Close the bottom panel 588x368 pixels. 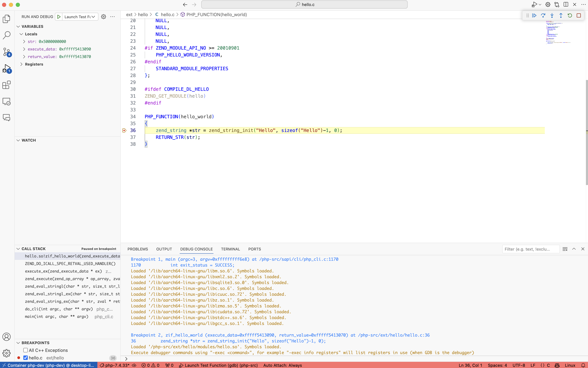coord(583,249)
